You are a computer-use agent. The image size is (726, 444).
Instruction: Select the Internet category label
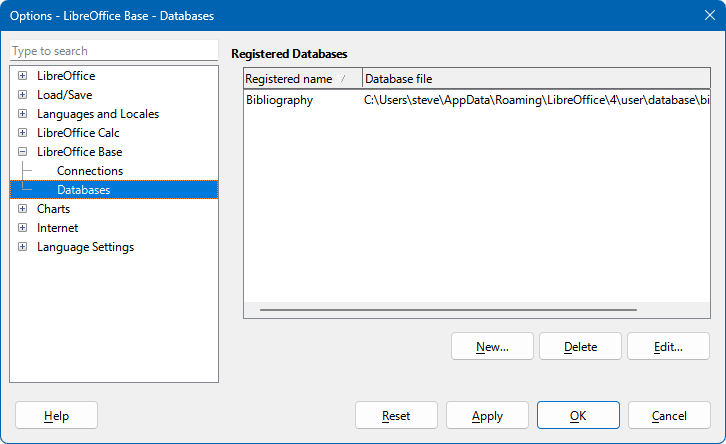click(x=57, y=228)
